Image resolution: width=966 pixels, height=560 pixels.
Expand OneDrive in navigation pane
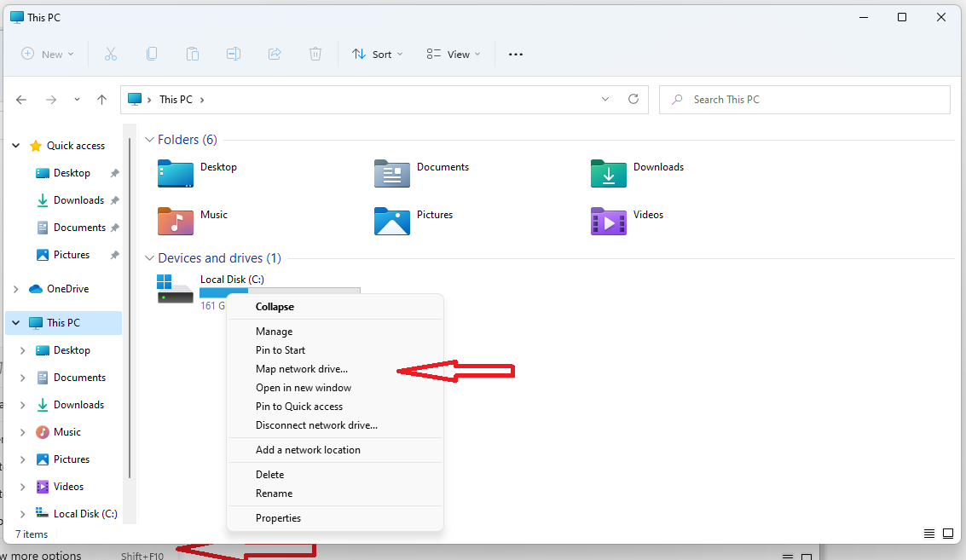(16, 289)
